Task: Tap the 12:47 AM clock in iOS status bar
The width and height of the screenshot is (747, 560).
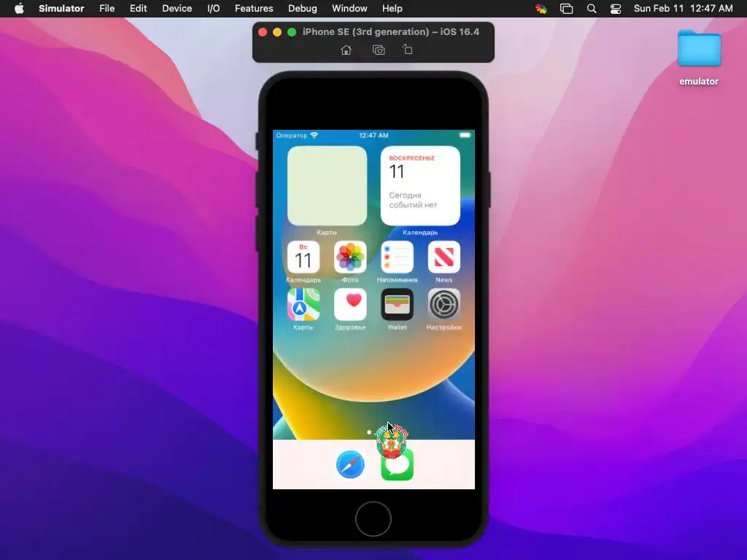Action: (x=373, y=135)
